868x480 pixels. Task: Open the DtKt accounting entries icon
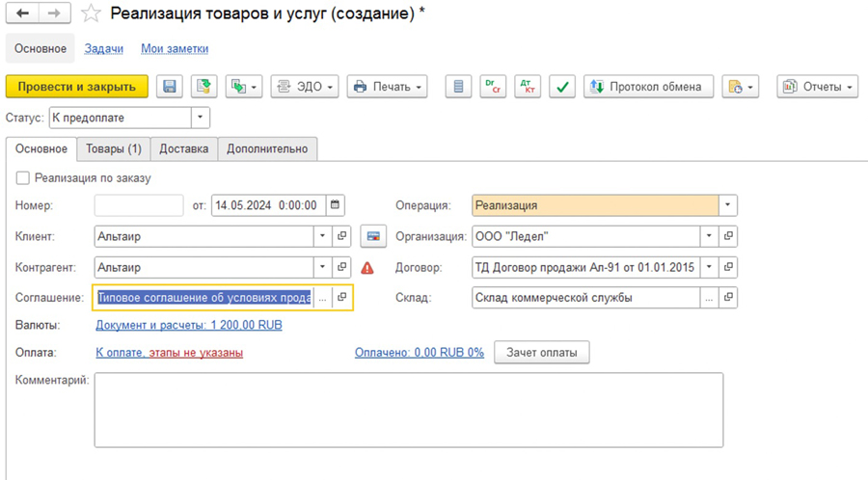[x=527, y=87]
